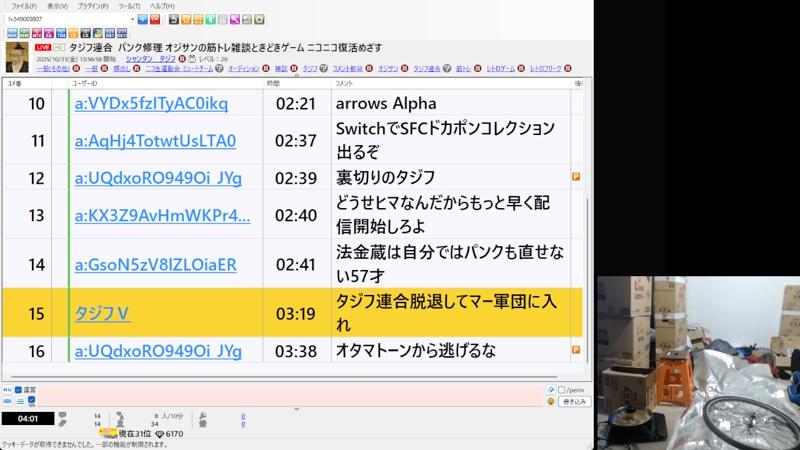Click the コメ番 column header
Viewport: 800px width, 450px height.
(x=14, y=83)
